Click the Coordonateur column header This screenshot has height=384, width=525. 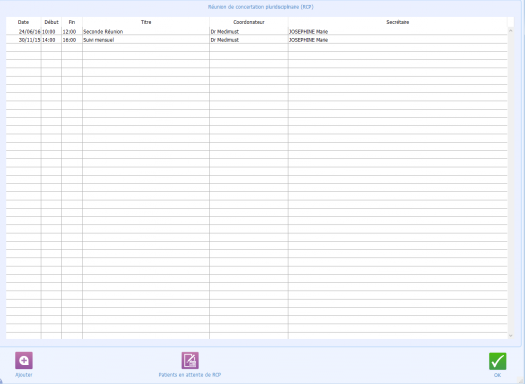pyautogui.click(x=249, y=22)
